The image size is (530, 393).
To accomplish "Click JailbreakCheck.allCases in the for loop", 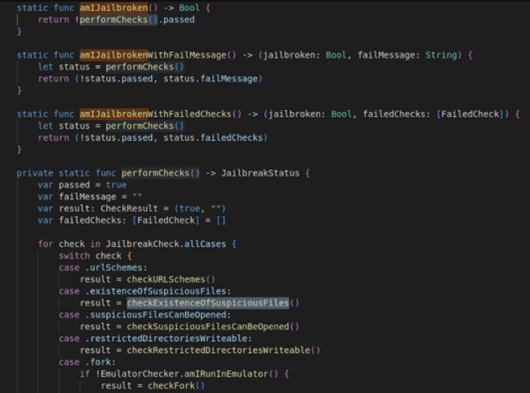I will [x=166, y=244].
